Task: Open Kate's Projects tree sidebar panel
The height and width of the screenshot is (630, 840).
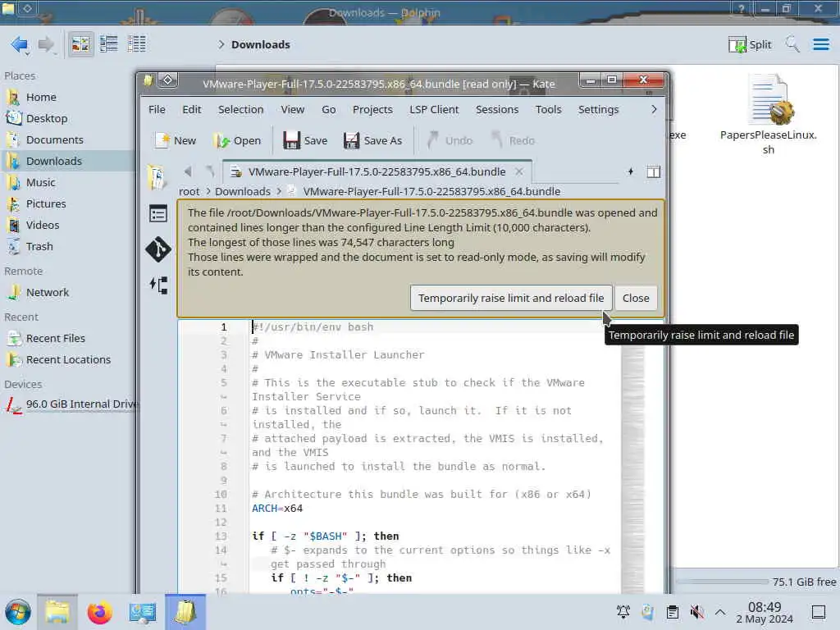Action: (158, 285)
